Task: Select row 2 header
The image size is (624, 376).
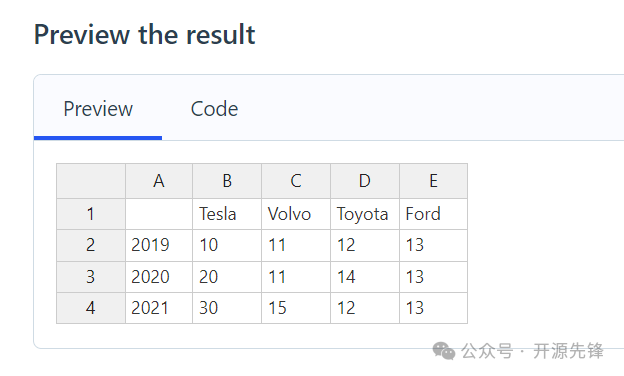Action: pos(91,245)
